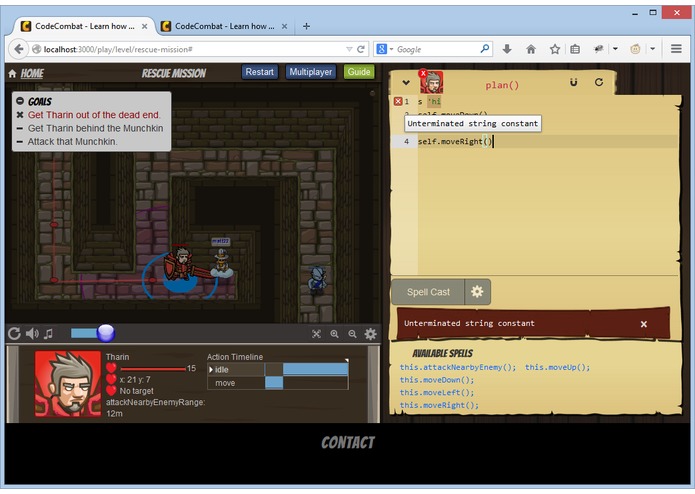Click the Greasemonkey monkey icon
Screen dimensions: 695x494
coord(636,49)
